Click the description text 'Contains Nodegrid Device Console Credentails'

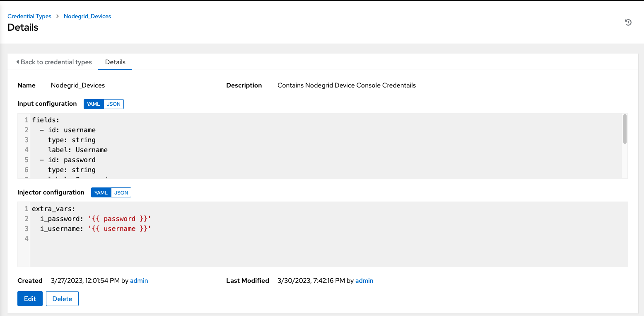tap(347, 85)
